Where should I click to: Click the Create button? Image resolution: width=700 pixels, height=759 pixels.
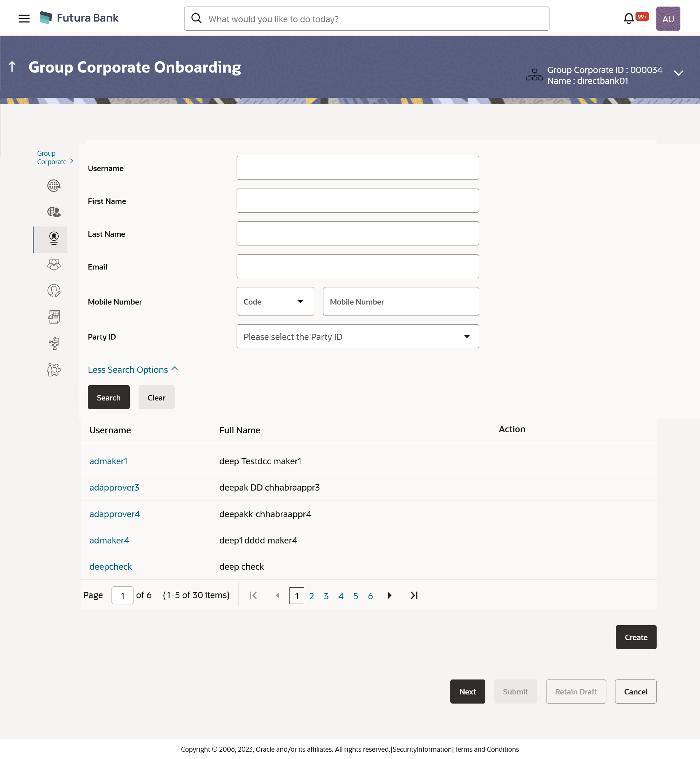[x=635, y=637]
